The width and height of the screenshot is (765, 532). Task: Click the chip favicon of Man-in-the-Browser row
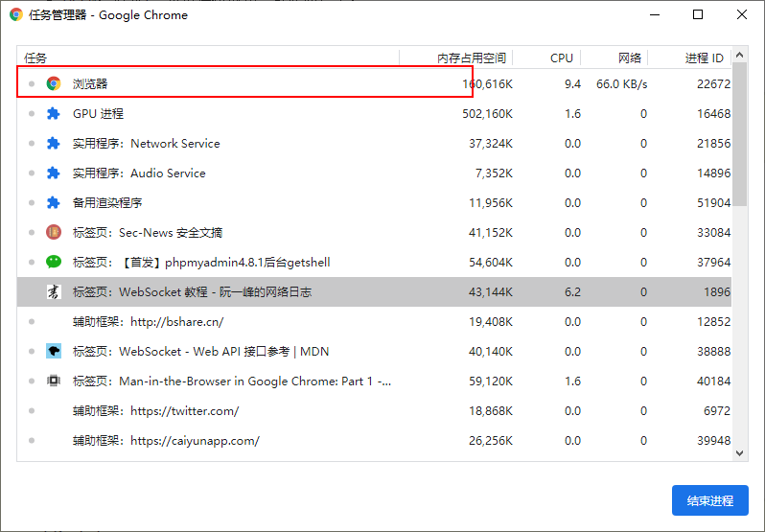click(54, 381)
